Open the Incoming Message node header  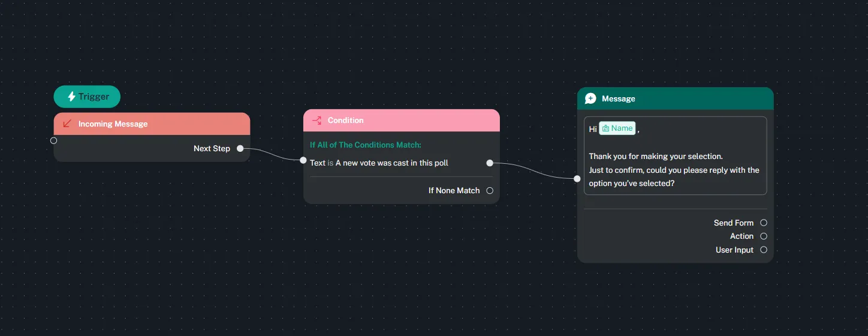point(152,124)
